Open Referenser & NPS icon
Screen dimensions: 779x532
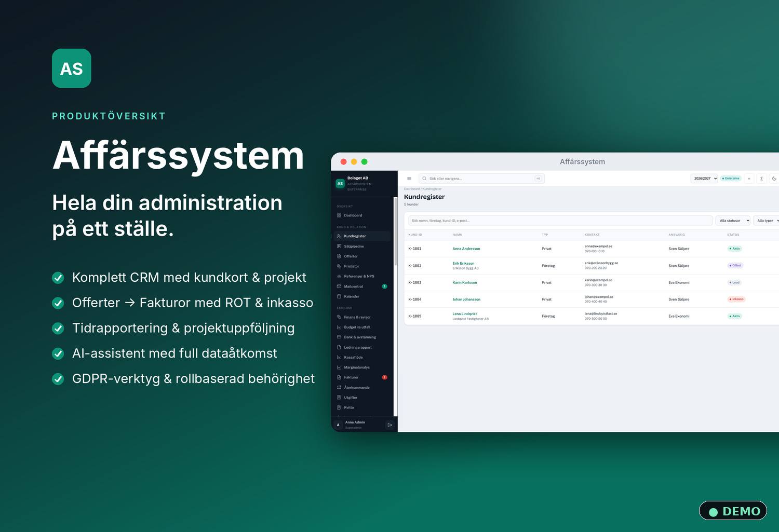pyautogui.click(x=339, y=276)
